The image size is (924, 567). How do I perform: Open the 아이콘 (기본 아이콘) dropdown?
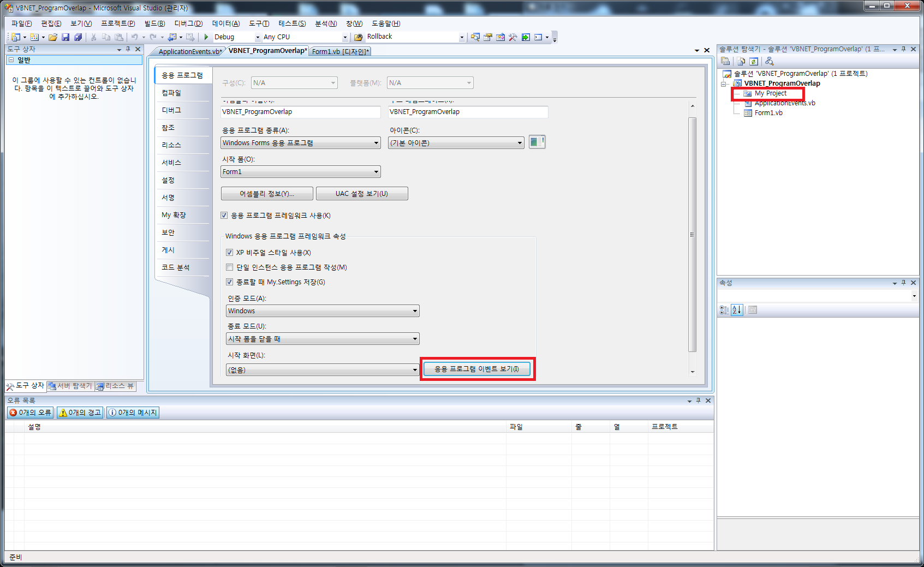[x=456, y=143]
